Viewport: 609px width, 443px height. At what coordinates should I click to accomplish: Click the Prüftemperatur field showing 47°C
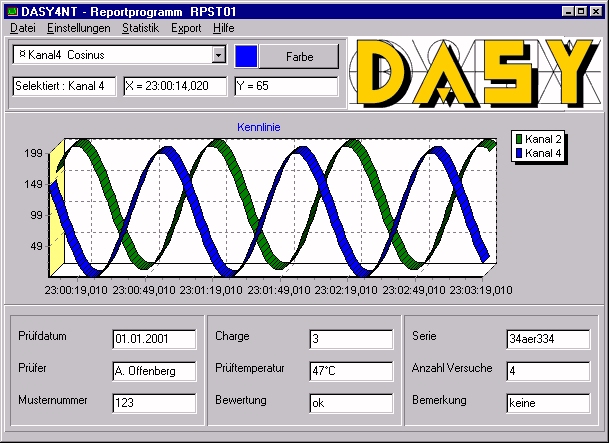[351, 371]
